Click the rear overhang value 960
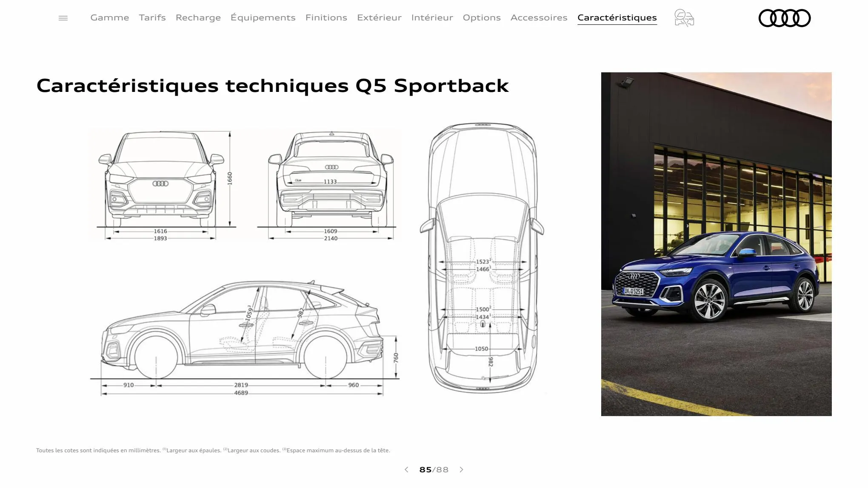 pos(353,385)
